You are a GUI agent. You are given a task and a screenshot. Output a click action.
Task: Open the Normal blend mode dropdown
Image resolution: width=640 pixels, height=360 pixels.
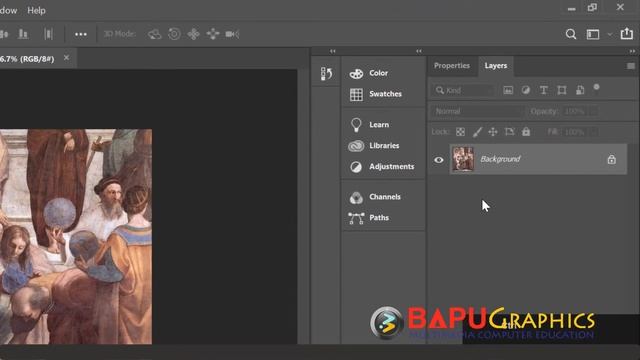point(477,111)
